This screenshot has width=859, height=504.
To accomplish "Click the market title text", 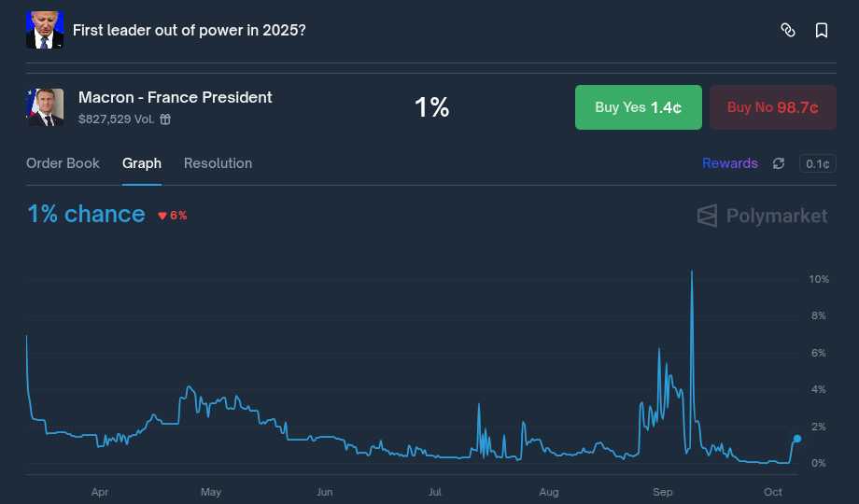I will coord(190,30).
